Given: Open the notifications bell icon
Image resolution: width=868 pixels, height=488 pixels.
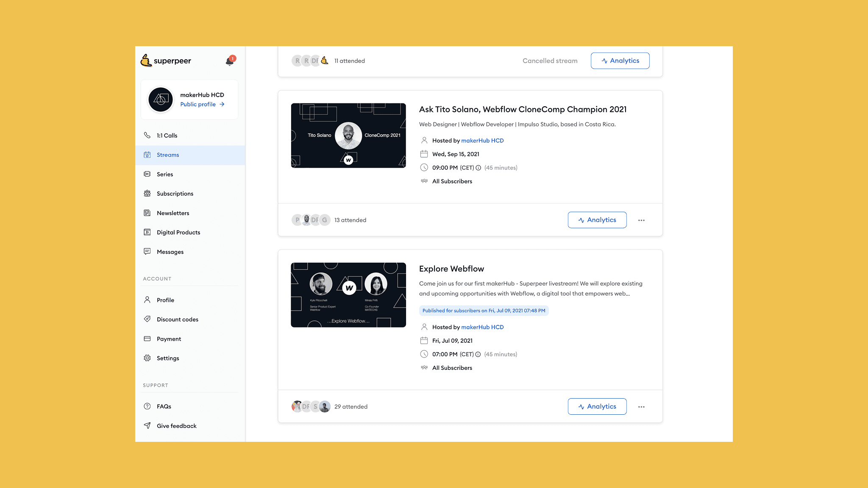Looking at the screenshot, I should pyautogui.click(x=230, y=61).
